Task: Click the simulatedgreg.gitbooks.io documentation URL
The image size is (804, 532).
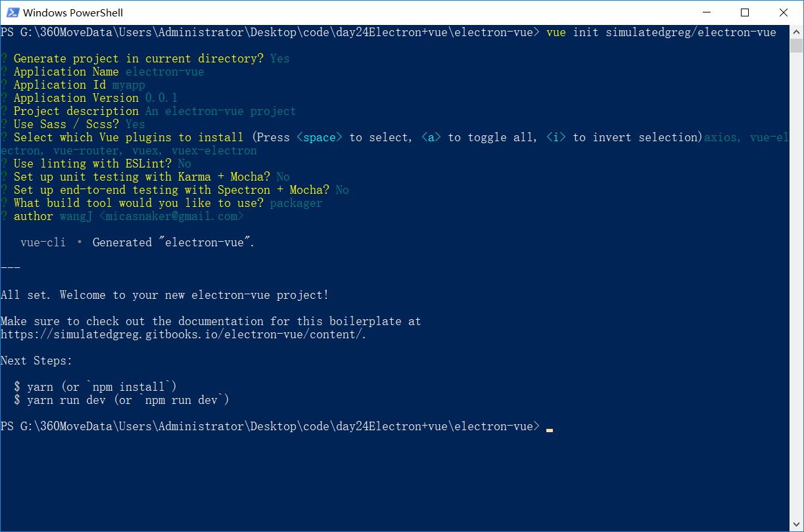Action: coord(183,334)
